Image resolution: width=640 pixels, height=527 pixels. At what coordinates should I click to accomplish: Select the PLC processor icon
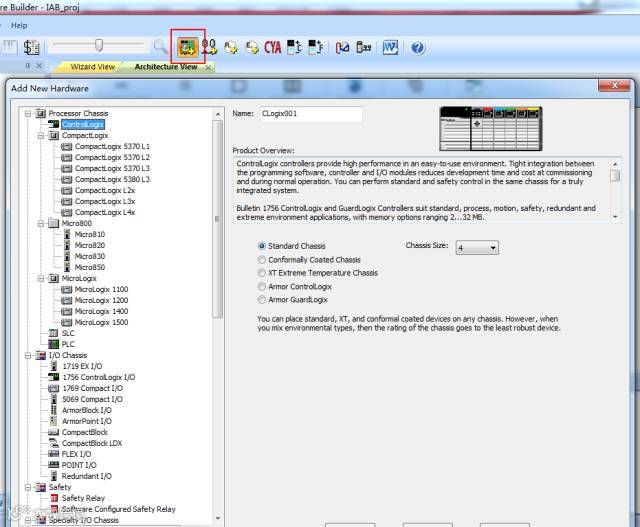[53, 345]
